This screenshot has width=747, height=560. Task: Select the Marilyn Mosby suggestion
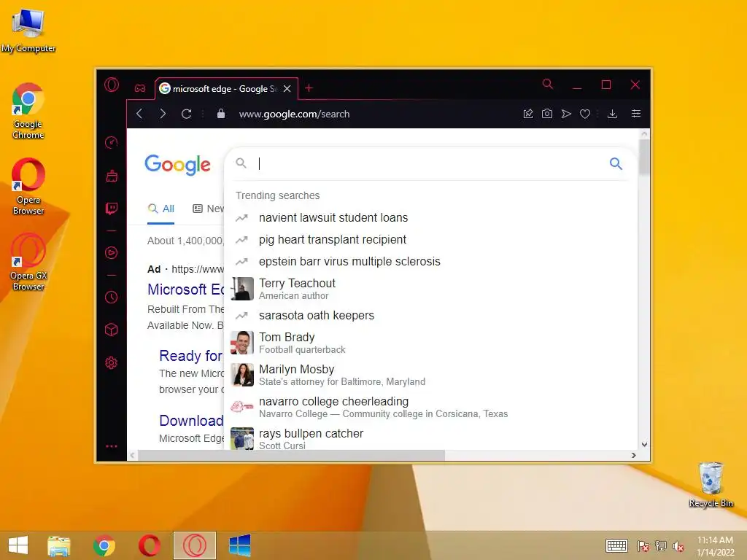[431, 375]
